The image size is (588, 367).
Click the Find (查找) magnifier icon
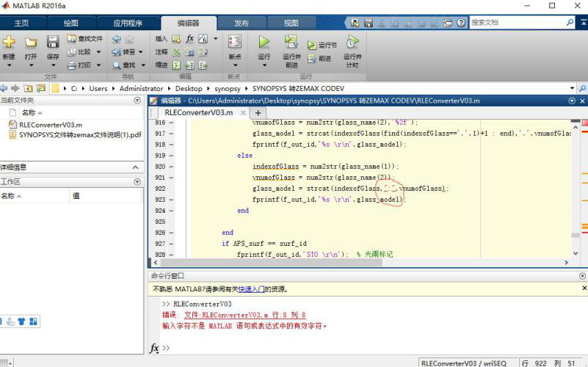click(x=117, y=65)
